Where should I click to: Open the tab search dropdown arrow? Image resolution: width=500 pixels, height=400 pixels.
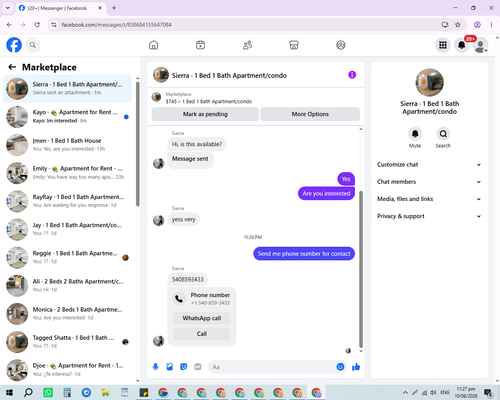pyautogui.click(x=8, y=8)
